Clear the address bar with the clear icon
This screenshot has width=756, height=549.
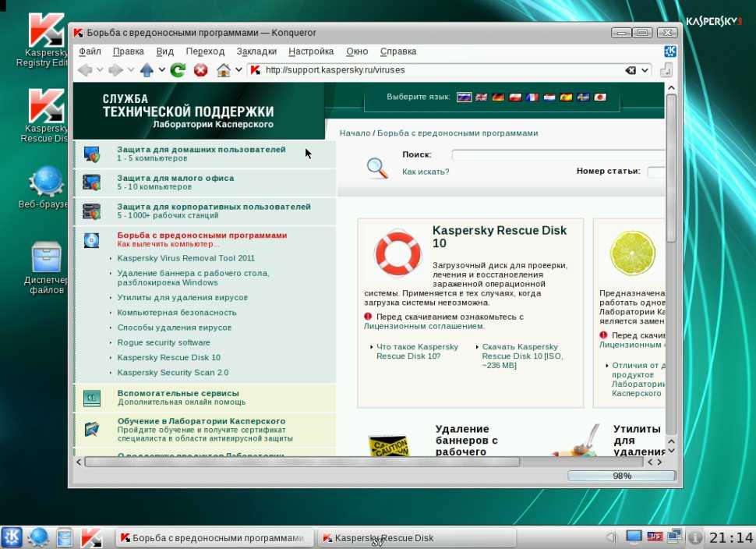[631, 70]
